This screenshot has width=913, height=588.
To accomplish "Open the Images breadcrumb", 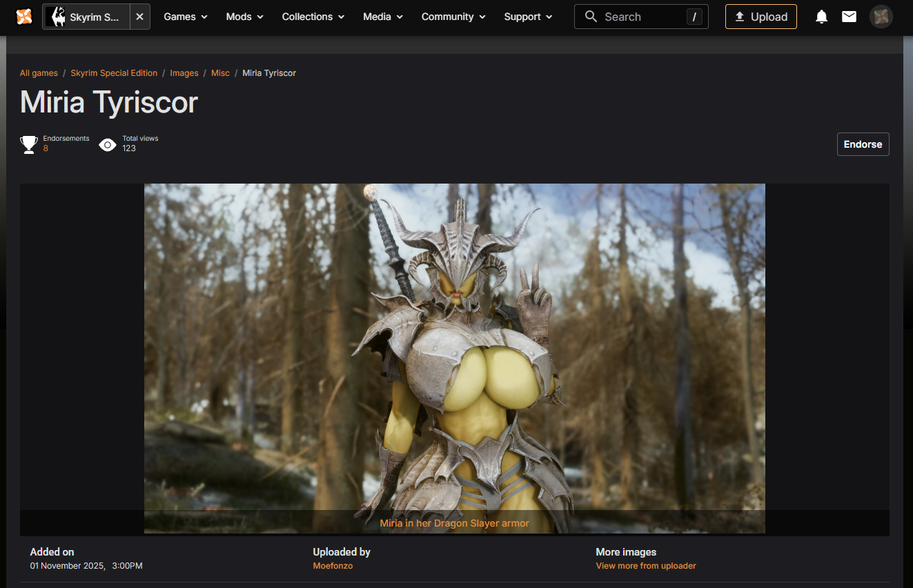I will coord(184,73).
